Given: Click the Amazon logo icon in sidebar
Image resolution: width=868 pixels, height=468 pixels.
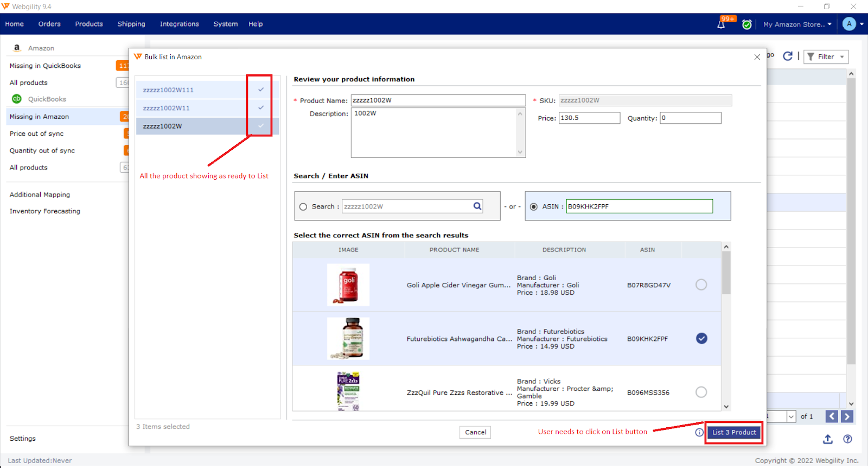Looking at the screenshot, I should pyautogui.click(x=17, y=48).
